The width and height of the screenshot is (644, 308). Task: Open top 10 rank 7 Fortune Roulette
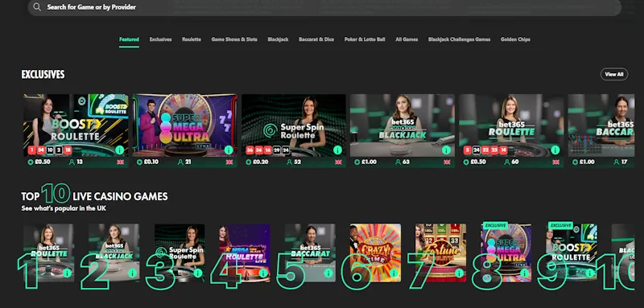[x=440, y=253]
